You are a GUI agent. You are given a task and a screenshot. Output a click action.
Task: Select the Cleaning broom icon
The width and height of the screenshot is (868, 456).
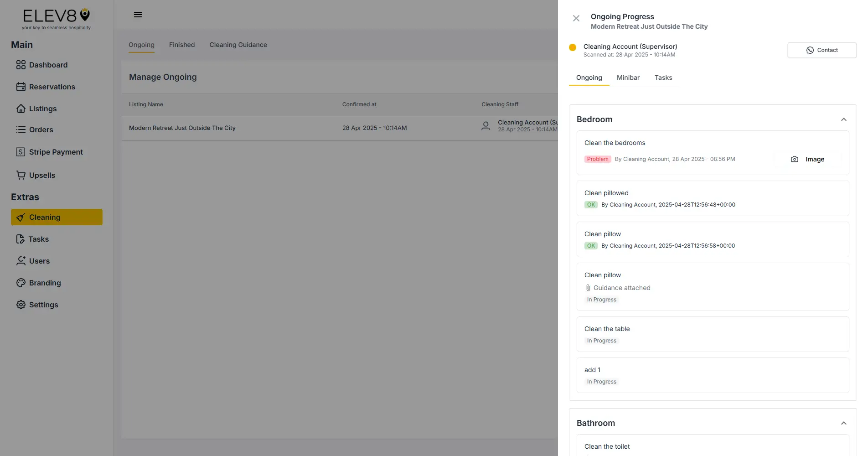point(21,217)
